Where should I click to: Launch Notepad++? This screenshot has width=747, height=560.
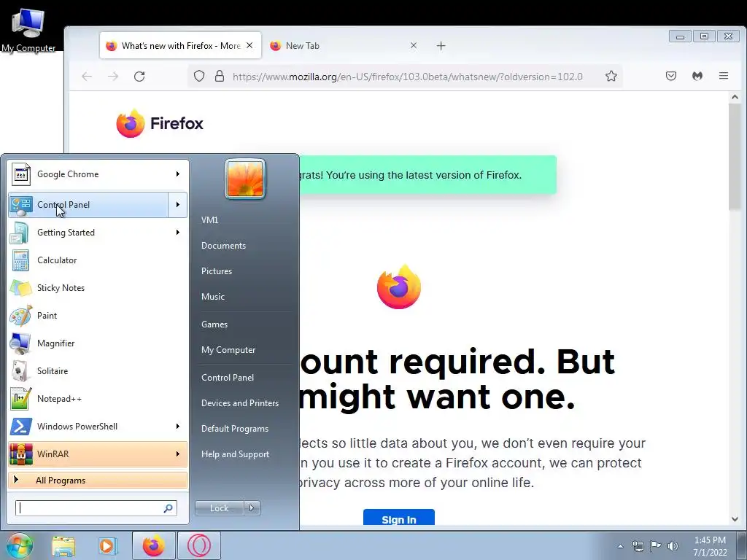(x=98, y=399)
